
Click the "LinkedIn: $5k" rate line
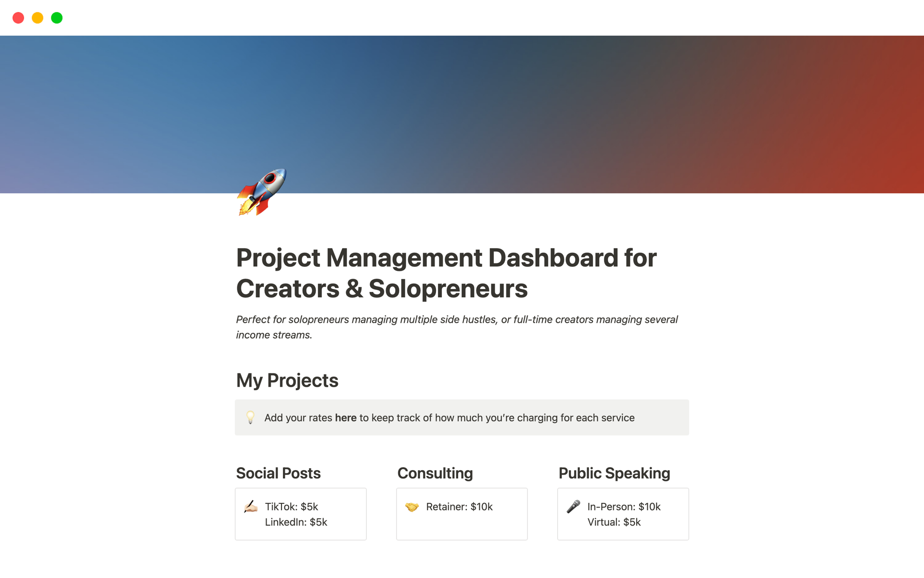coord(296,522)
